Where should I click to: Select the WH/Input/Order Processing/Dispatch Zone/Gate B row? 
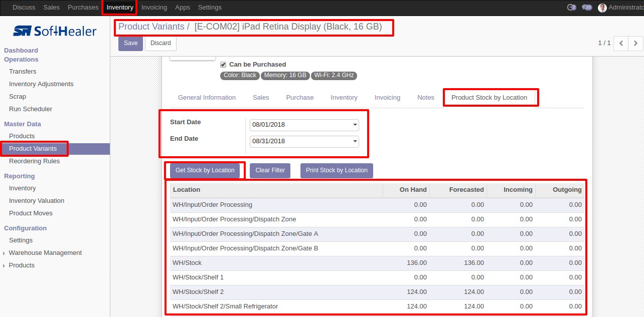(377, 248)
